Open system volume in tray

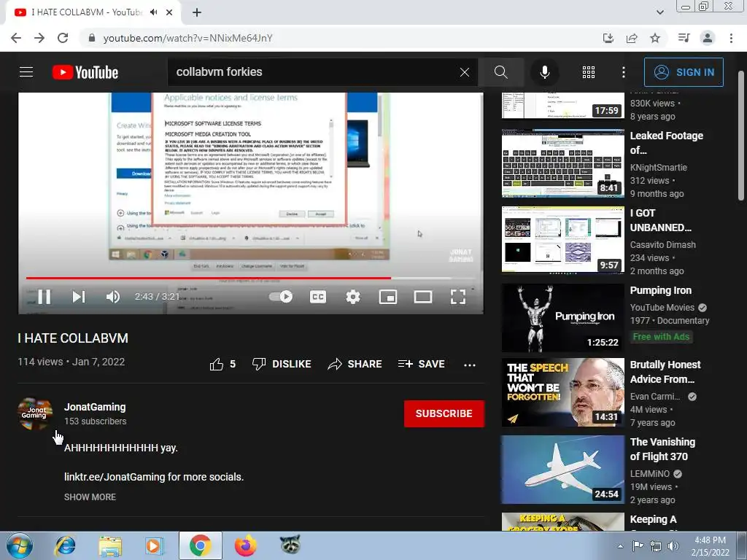(673, 545)
